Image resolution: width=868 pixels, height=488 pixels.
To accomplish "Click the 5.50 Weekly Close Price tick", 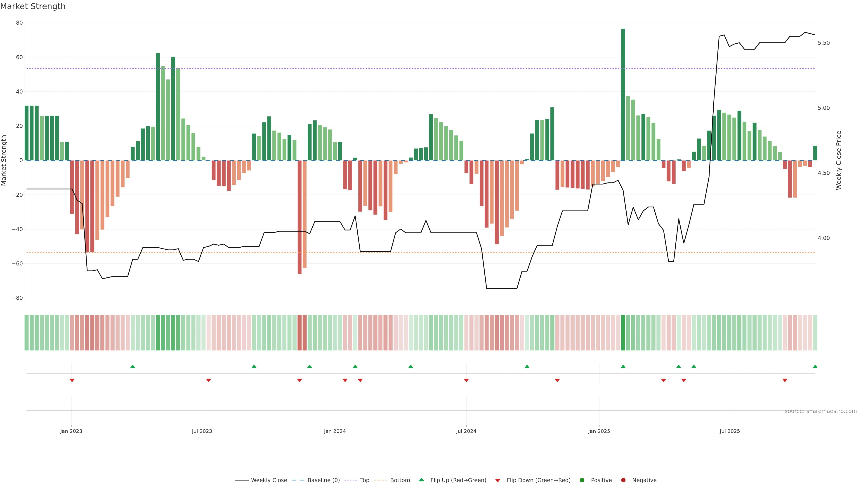I will pyautogui.click(x=823, y=43).
